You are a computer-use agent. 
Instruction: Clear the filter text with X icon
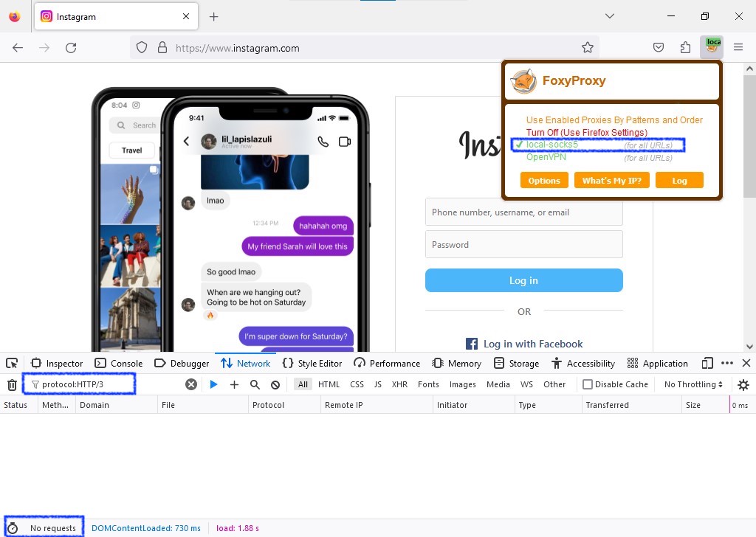[191, 384]
